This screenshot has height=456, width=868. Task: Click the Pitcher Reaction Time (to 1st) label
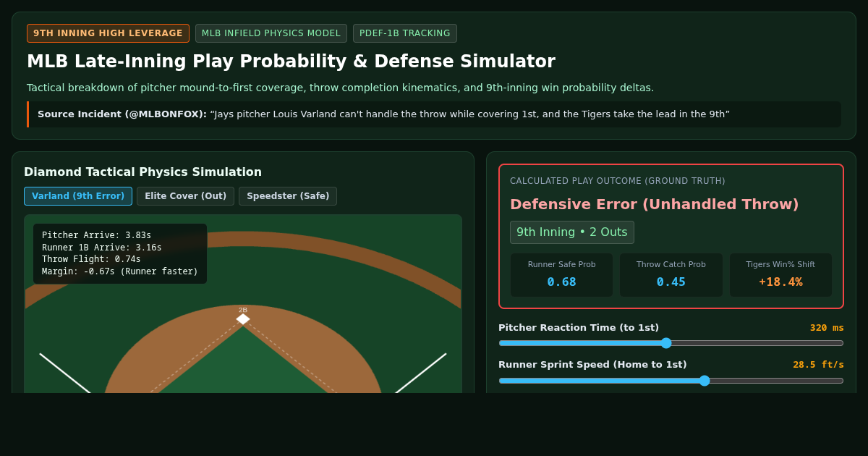click(x=579, y=328)
